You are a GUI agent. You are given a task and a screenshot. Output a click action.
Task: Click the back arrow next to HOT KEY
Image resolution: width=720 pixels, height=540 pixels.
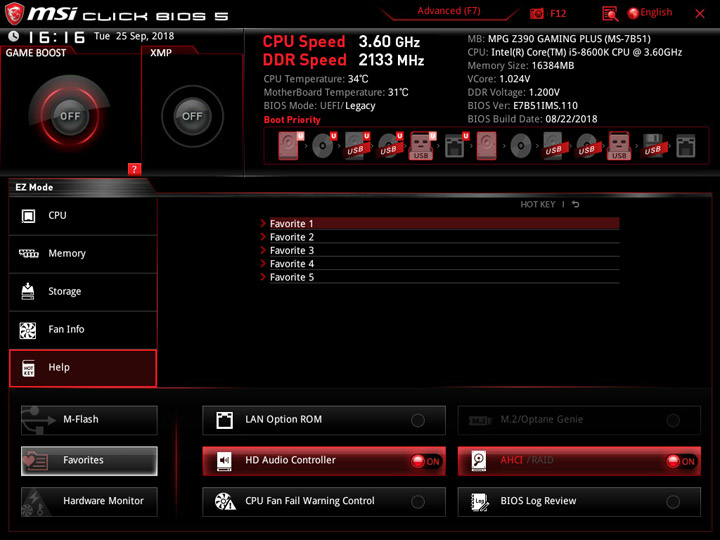click(x=575, y=204)
